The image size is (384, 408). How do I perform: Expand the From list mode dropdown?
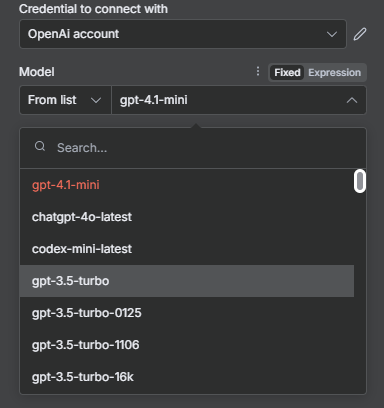coord(65,100)
